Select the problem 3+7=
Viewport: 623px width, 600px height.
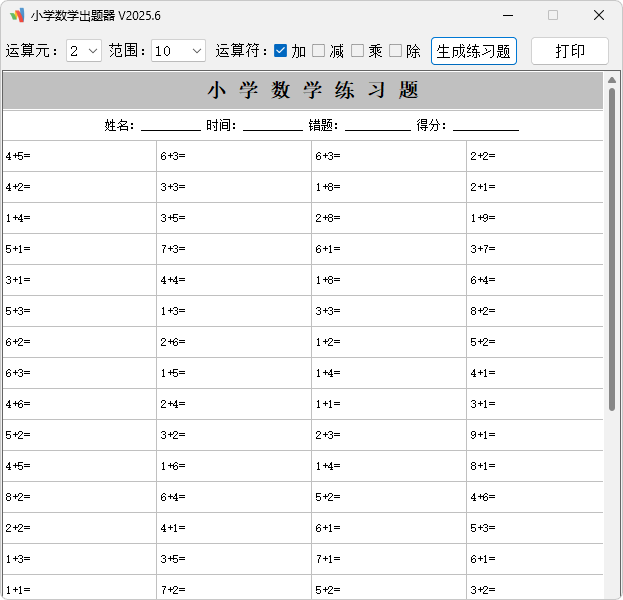pos(483,249)
